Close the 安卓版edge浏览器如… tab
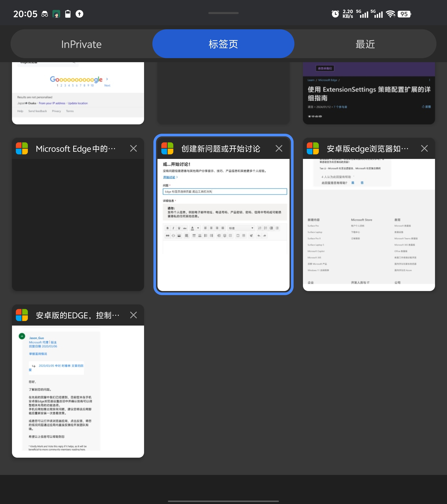 pyautogui.click(x=424, y=148)
